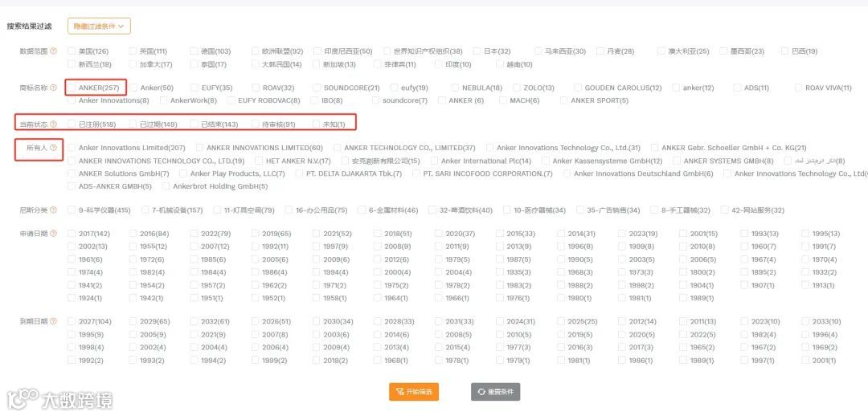Select the EUFY ROBOVAC(8) checkbox
This screenshot has width=868, height=416.
231,100
